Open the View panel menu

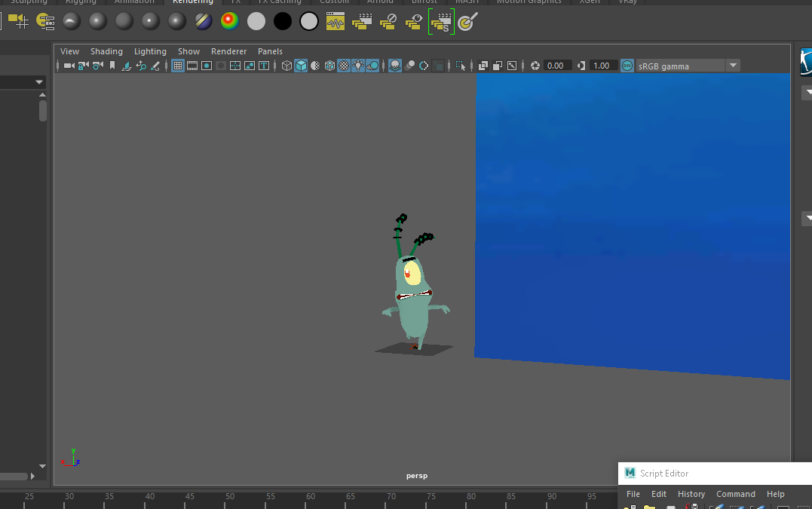click(69, 51)
